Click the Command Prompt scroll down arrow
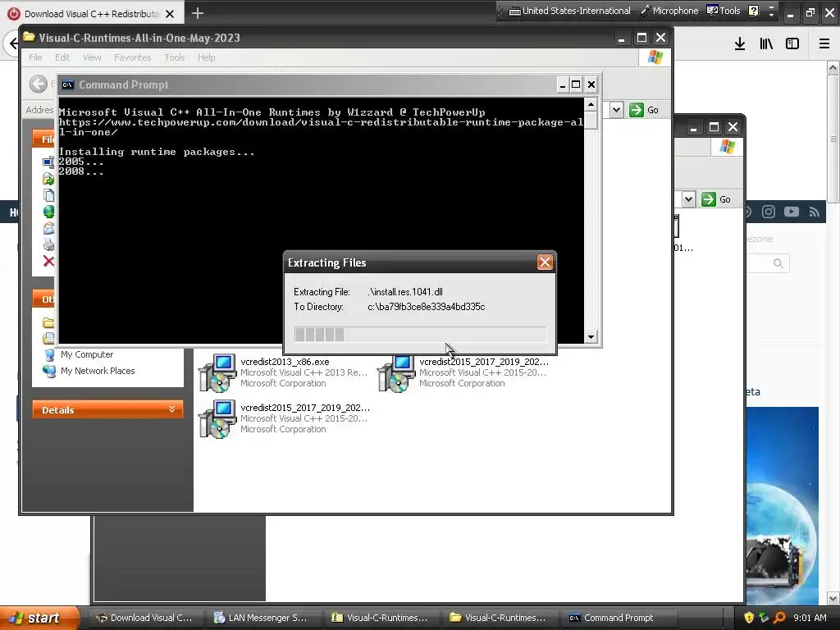840x630 pixels. coord(591,337)
